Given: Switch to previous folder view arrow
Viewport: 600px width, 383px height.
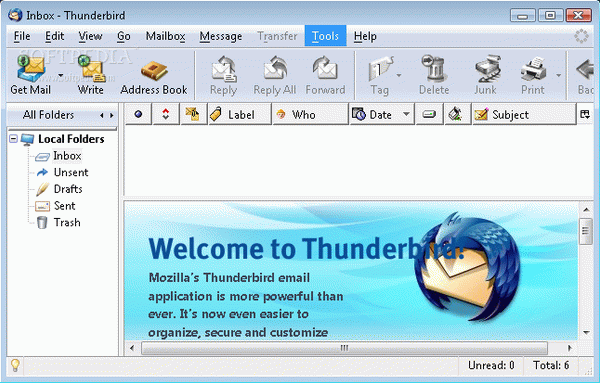Looking at the screenshot, I should pyautogui.click(x=101, y=115).
